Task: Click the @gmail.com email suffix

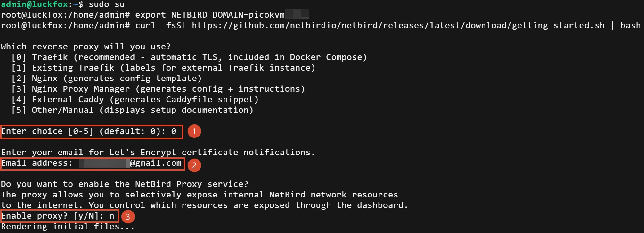Action: tap(156, 163)
